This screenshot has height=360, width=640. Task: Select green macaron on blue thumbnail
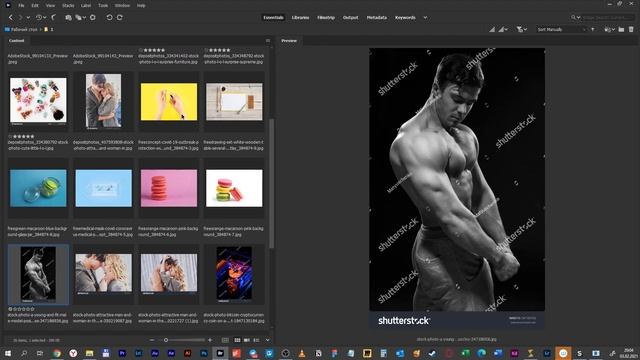click(x=38, y=188)
